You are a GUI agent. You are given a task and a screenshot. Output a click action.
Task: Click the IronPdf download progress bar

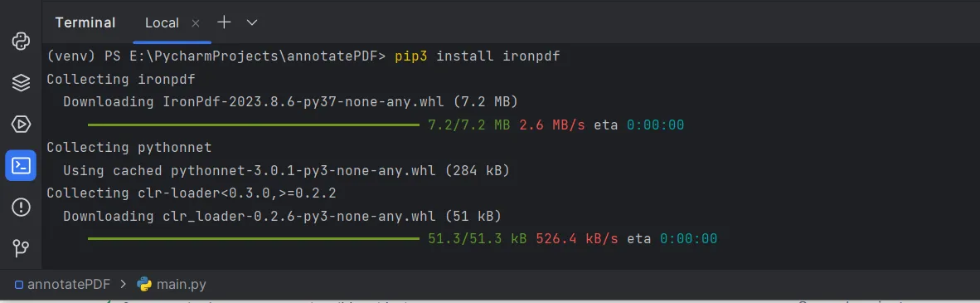[253, 125]
